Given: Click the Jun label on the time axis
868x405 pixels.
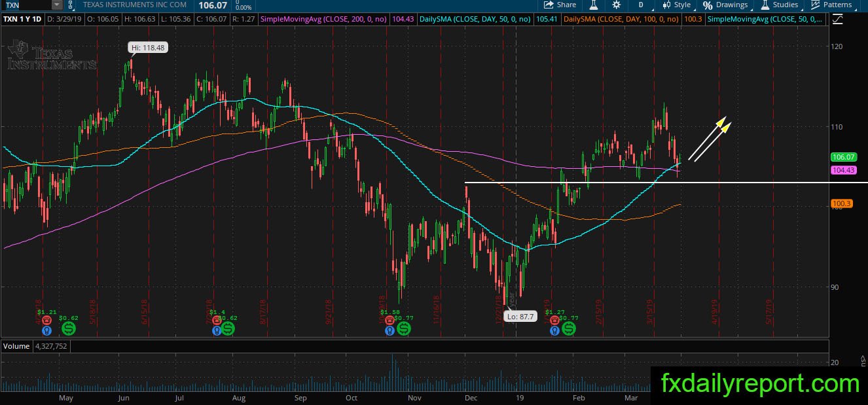Looking at the screenshot, I should pos(123,397).
